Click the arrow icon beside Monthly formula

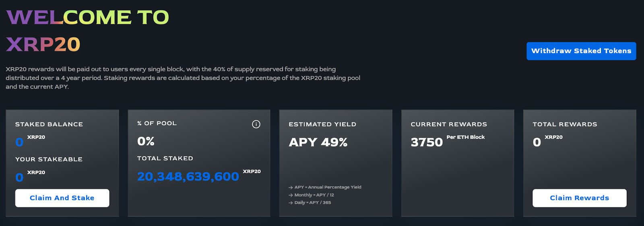291,195
